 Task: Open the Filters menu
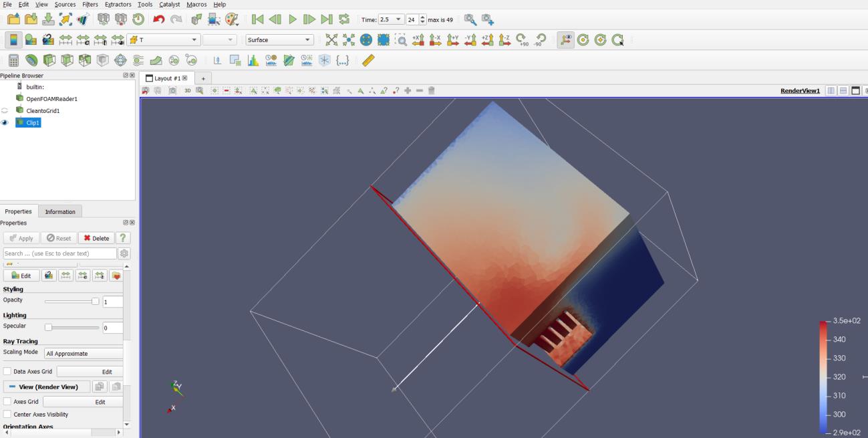point(90,5)
